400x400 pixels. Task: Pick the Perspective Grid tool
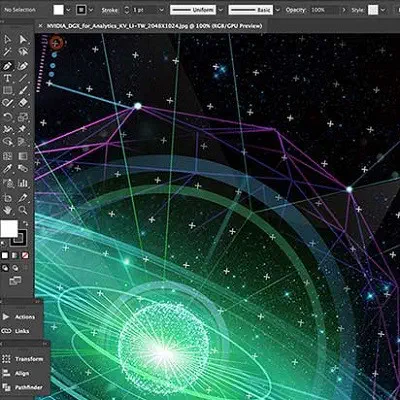(23, 142)
